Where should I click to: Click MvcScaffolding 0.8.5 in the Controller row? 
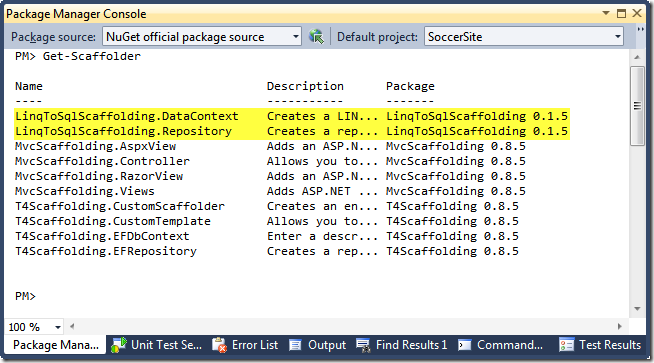click(x=455, y=161)
